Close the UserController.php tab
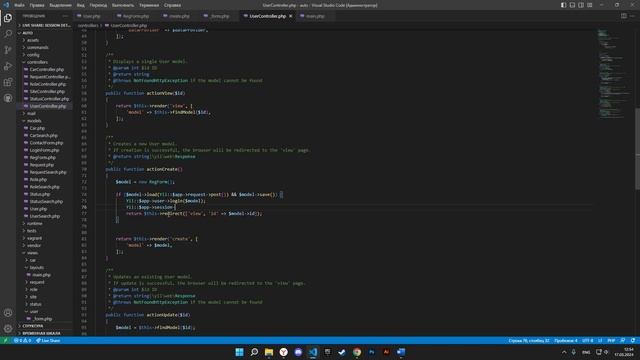 pyautogui.click(x=291, y=16)
